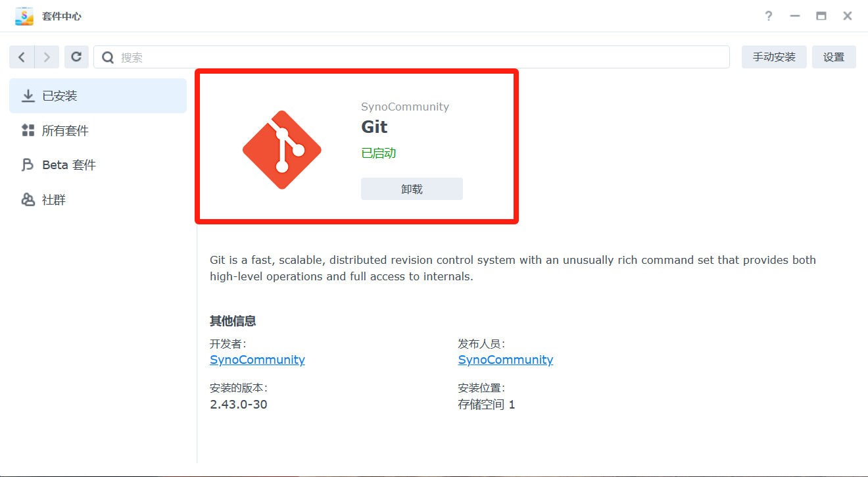
Task: Click the 套件中心 app icon in title bar
Action: point(24,16)
